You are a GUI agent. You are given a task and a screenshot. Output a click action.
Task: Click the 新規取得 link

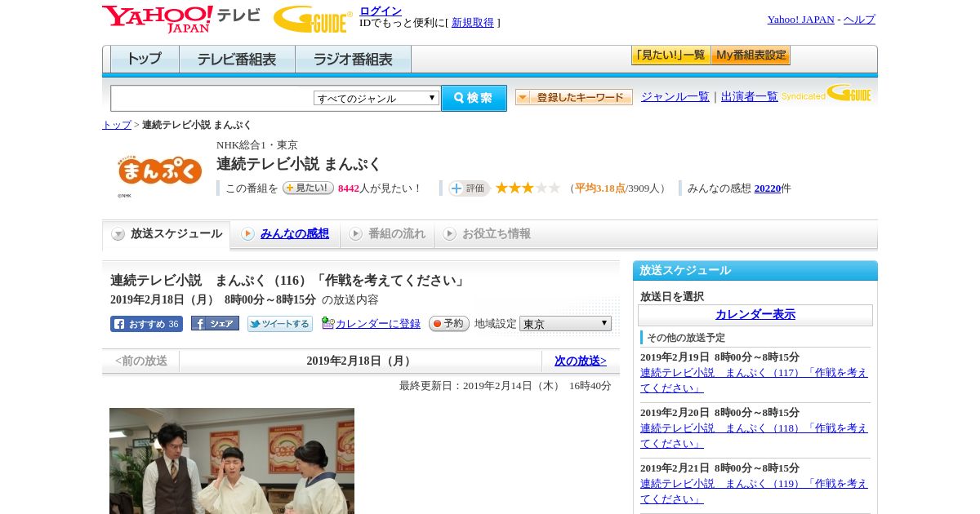coord(473,23)
